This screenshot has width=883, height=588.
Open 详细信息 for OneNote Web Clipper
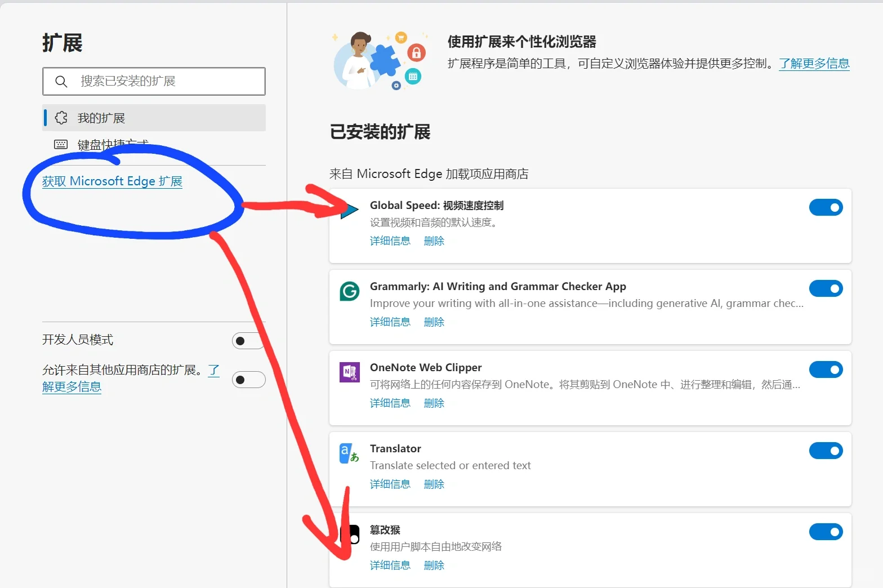pos(390,403)
